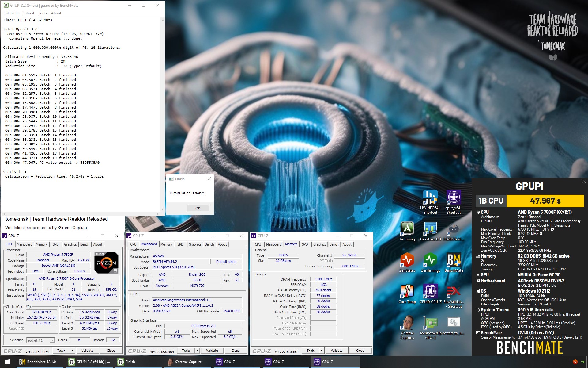The image size is (588, 368).
Task: Open the HWiNFO64 desktop shortcut
Action: (x=430, y=202)
